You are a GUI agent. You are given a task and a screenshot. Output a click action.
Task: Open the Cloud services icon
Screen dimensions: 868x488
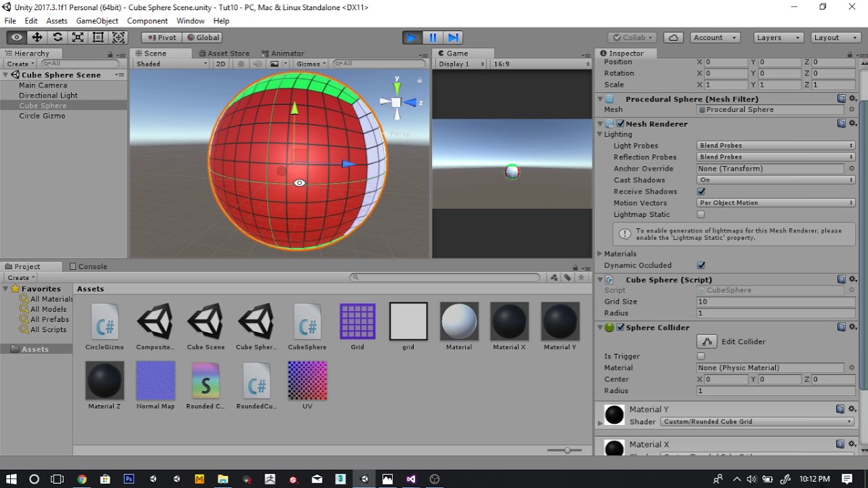tap(673, 38)
